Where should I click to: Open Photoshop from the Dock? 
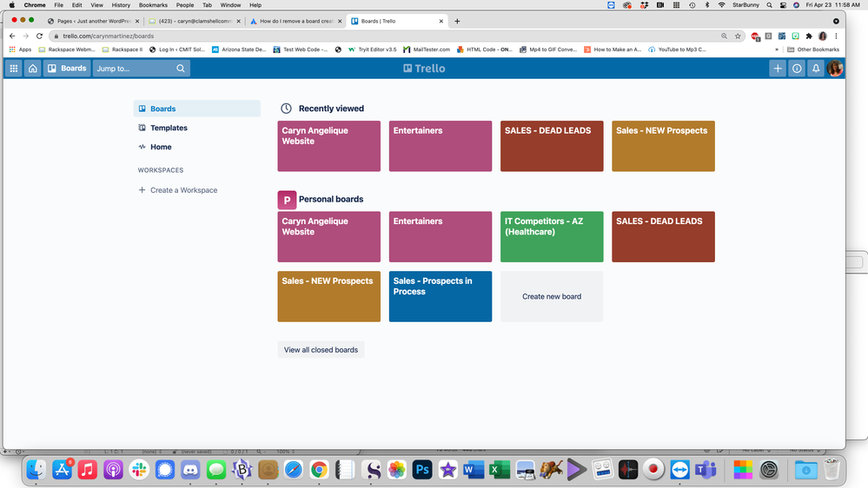click(x=422, y=470)
